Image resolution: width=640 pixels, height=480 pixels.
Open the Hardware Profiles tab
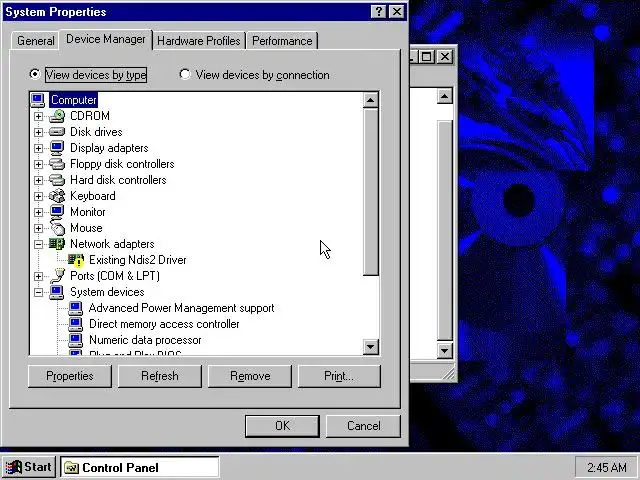(199, 41)
